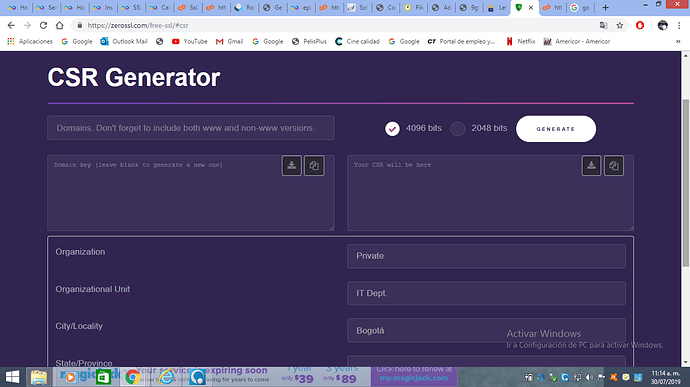Open the translate page icon
Screen dimensions: 690x387
point(604,26)
